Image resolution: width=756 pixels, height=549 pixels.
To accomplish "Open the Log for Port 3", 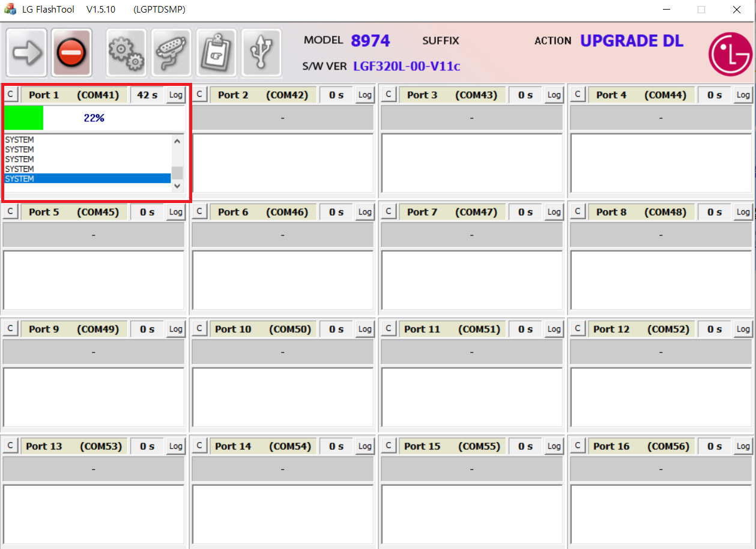I will (x=554, y=95).
